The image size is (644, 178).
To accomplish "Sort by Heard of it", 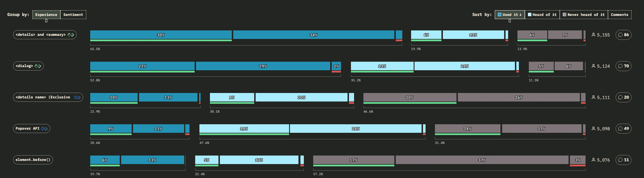I will pyautogui.click(x=542, y=15).
